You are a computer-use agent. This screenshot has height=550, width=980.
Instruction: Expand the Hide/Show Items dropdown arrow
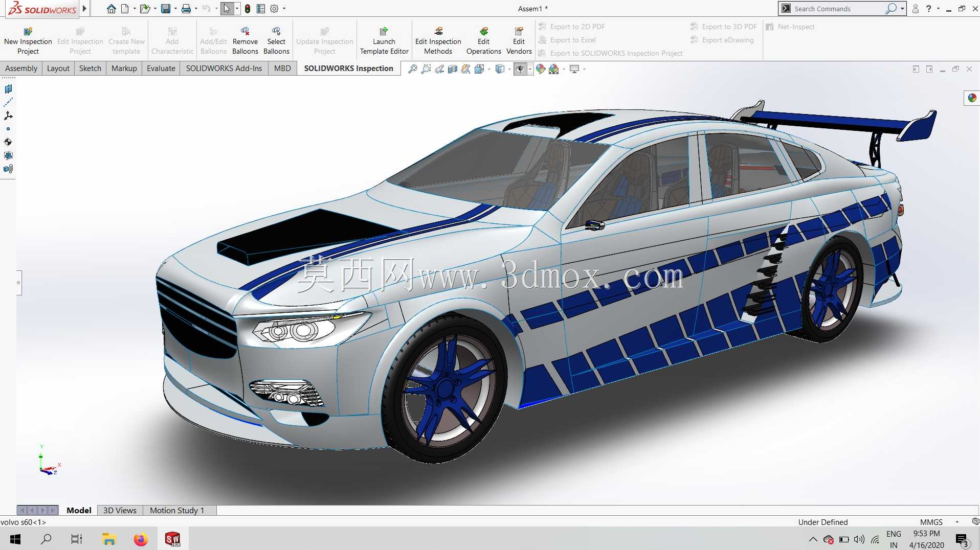(530, 69)
